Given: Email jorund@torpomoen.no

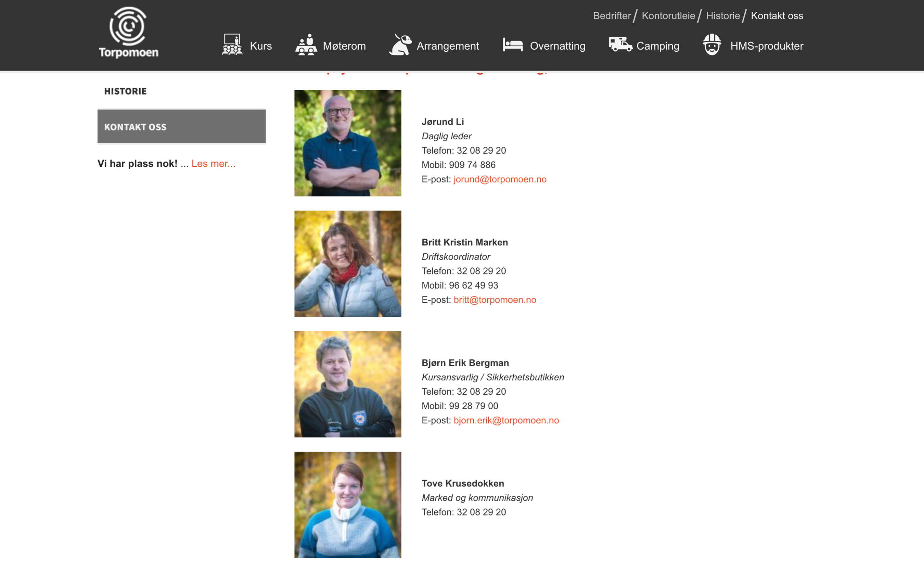Looking at the screenshot, I should tap(500, 179).
